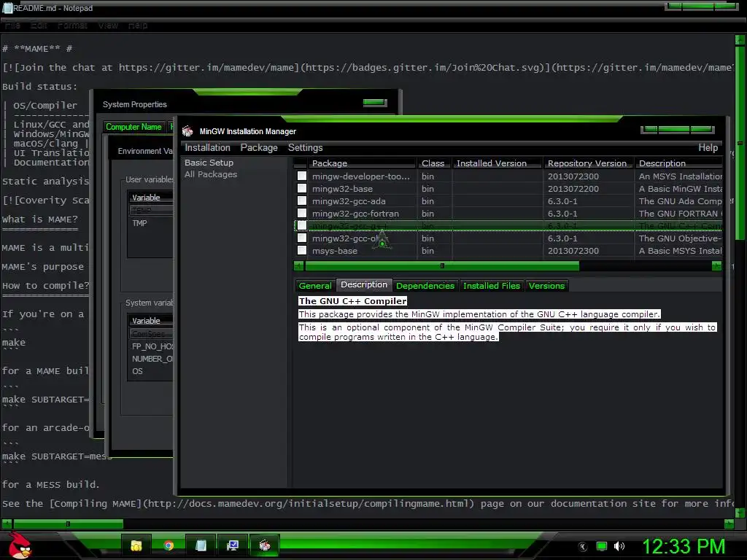Viewport: 747px width, 560px height.
Task: Click Notepad text line '# **MAME** #'
Action: (x=37, y=49)
